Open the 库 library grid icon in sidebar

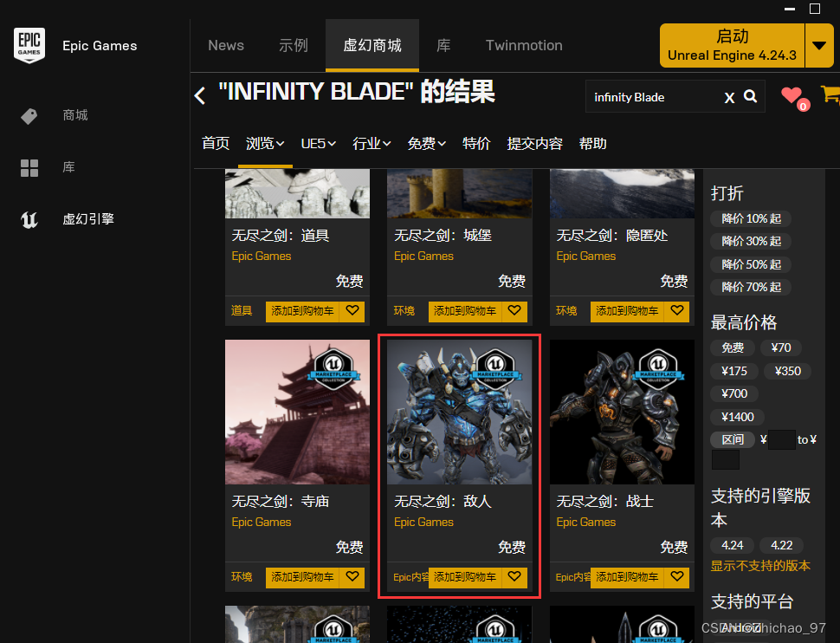29,168
